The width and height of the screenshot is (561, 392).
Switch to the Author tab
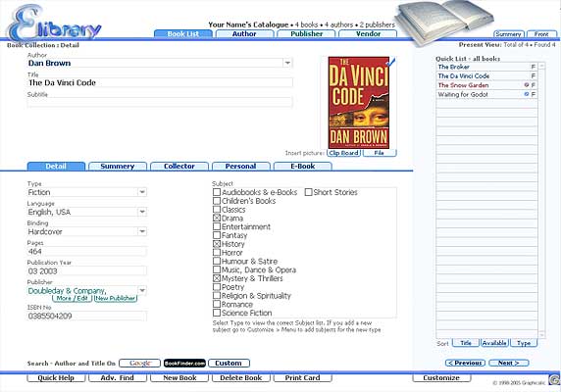[244, 34]
